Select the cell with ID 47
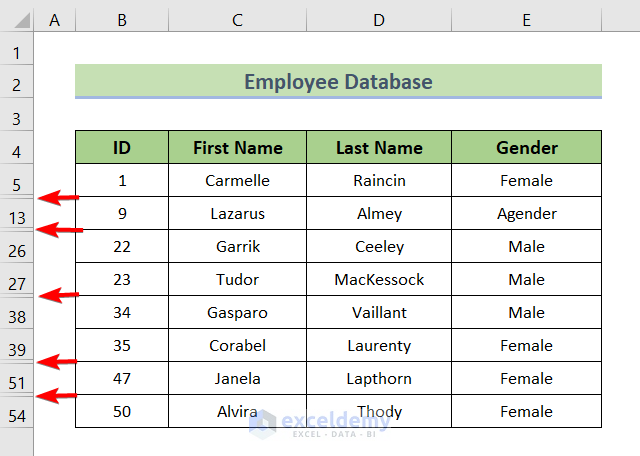This screenshot has width=640, height=456. [121, 378]
